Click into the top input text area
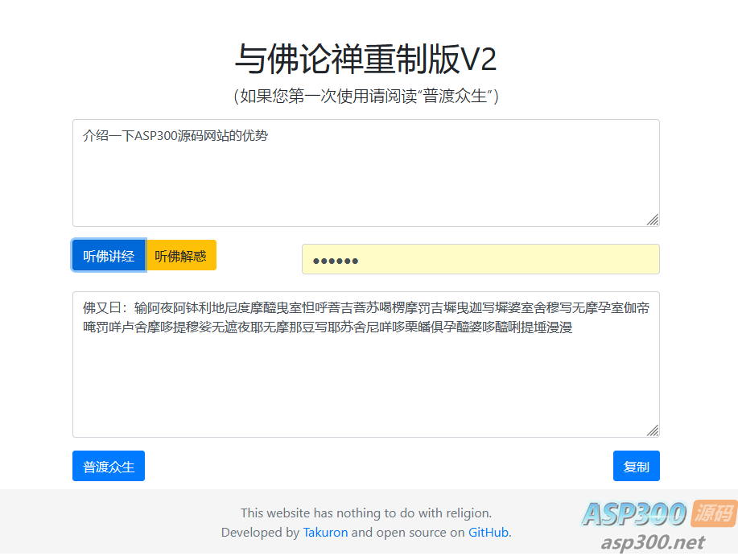Viewport: 738px width, 560px height. coord(366,173)
